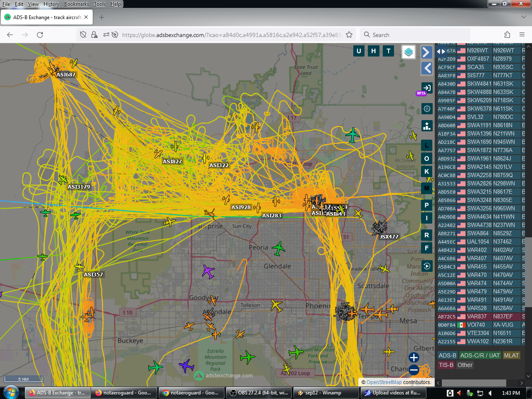Open map settings gear
This screenshot has width=532, height=399.
(427, 109)
